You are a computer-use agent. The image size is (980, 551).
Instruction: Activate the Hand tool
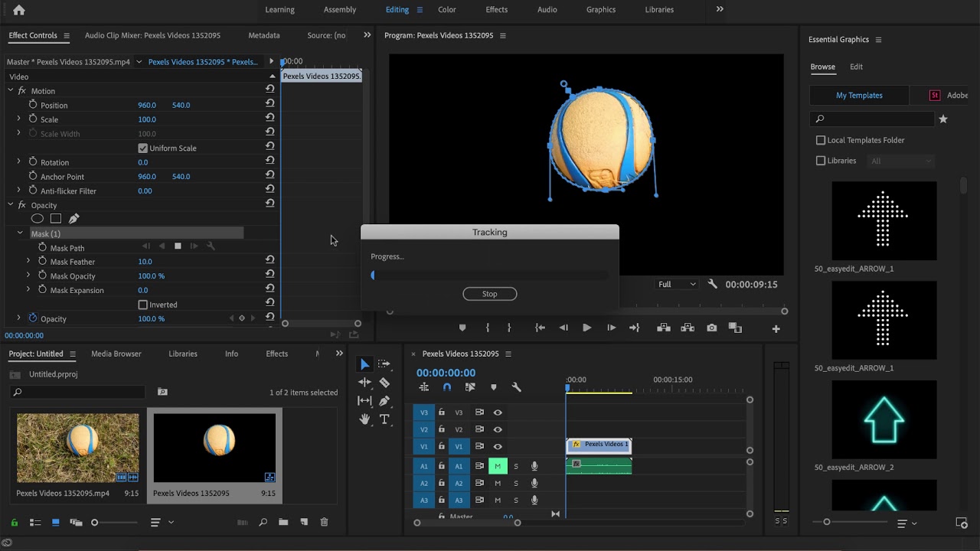coord(365,419)
